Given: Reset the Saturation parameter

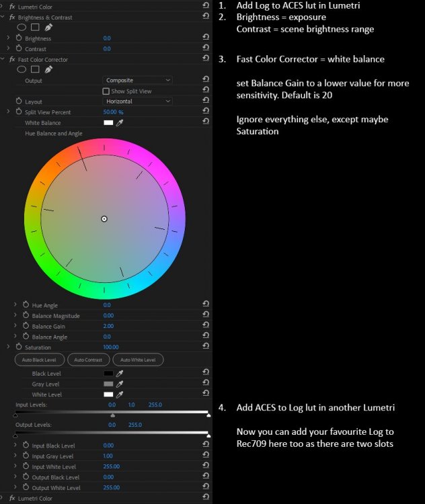Looking at the screenshot, I should pyautogui.click(x=205, y=347).
